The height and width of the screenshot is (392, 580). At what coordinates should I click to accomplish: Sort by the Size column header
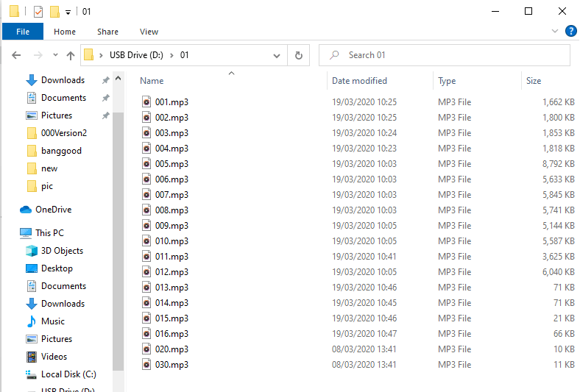coord(534,81)
